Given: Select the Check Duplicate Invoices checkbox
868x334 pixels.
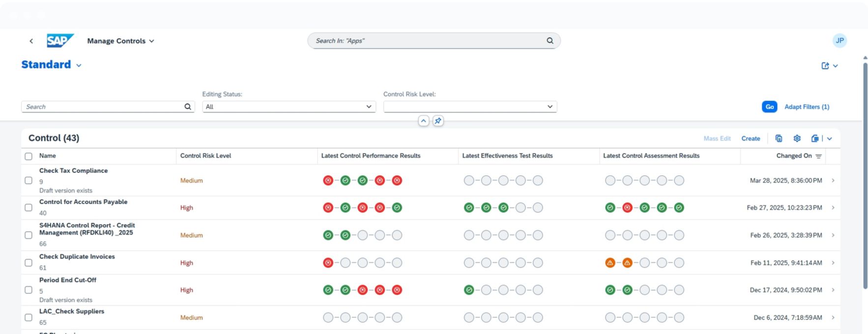Looking at the screenshot, I should click(29, 263).
